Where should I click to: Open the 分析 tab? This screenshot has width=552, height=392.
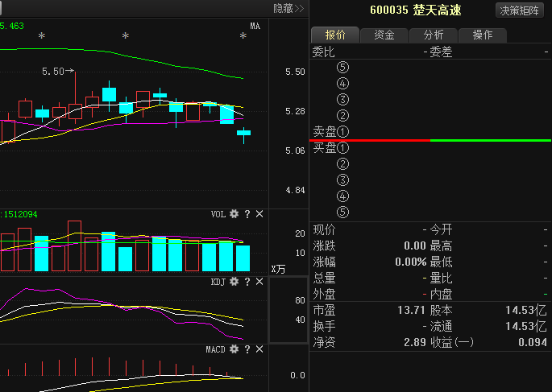point(434,35)
